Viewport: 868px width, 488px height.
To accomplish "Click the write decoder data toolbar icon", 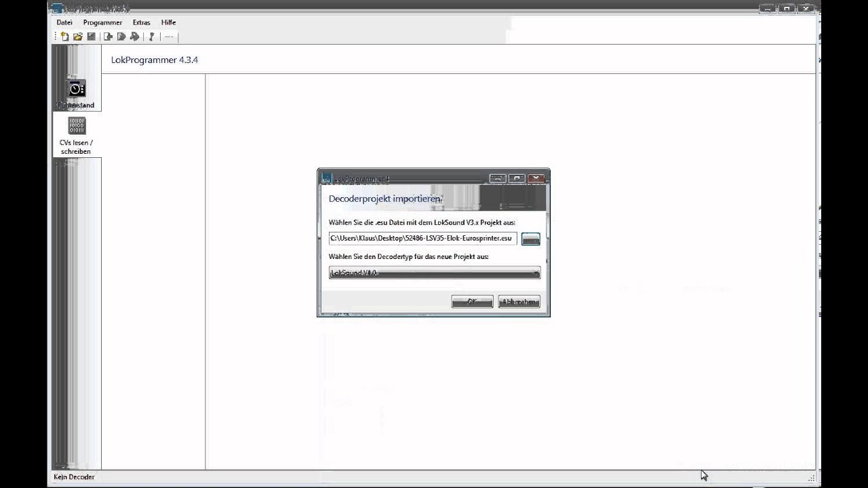I will click(x=121, y=37).
